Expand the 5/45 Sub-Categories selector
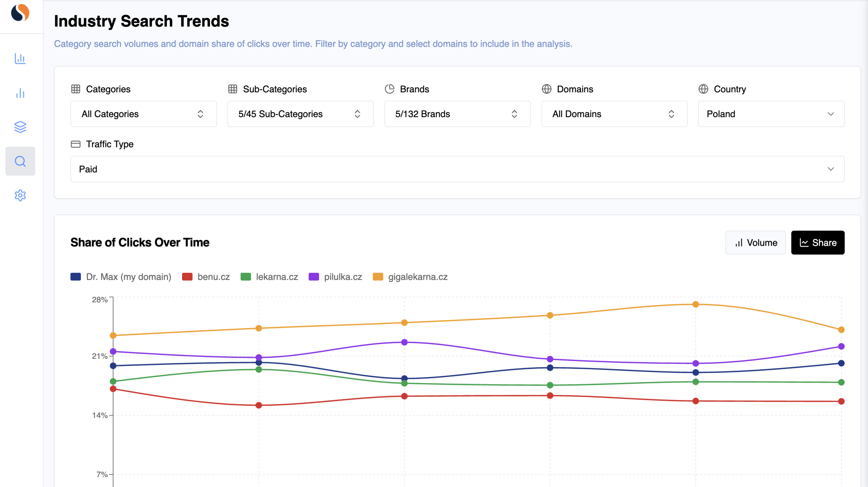This screenshot has height=487, width=868. click(x=300, y=114)
